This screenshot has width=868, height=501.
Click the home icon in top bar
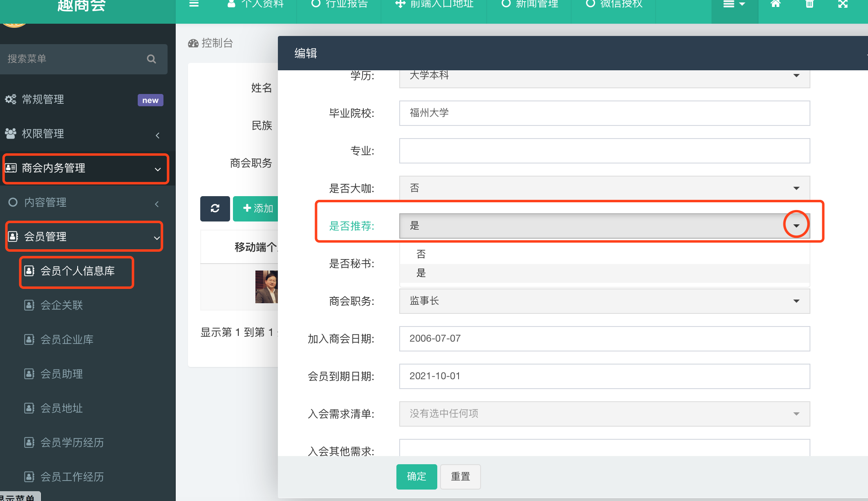click(775, 4)
